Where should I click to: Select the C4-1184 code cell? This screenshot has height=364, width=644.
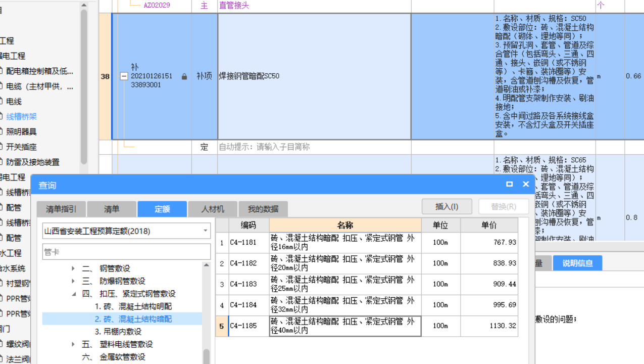click(x=249, y=305)
